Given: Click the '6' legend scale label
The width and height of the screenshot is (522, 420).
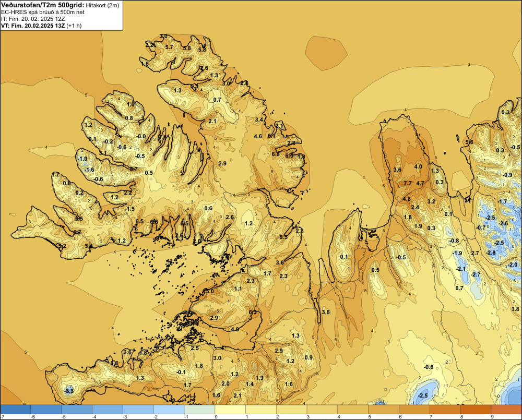Looking at the screenshot, I should 400,417.
